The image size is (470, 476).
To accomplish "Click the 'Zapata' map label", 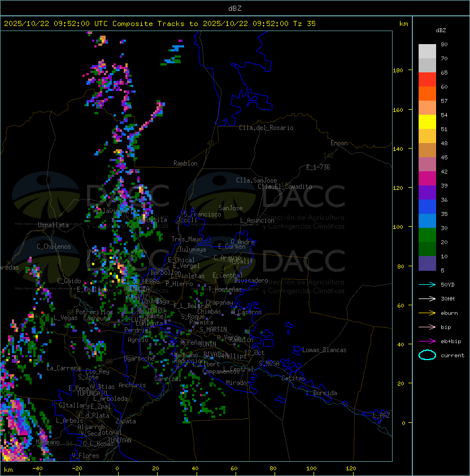I will coord(125,421).
